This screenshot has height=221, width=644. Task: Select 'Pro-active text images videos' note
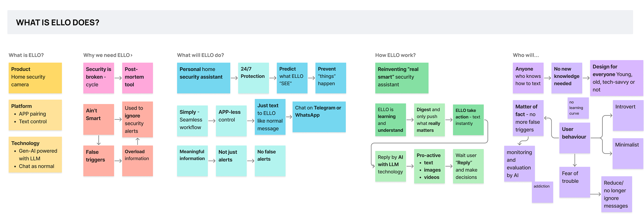(x=429, y=166)
